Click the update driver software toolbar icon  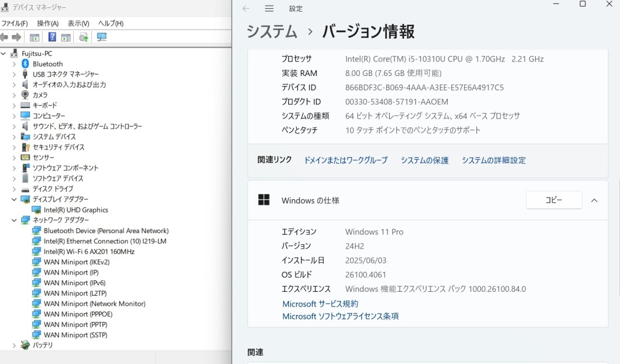[x=83, y=37]
